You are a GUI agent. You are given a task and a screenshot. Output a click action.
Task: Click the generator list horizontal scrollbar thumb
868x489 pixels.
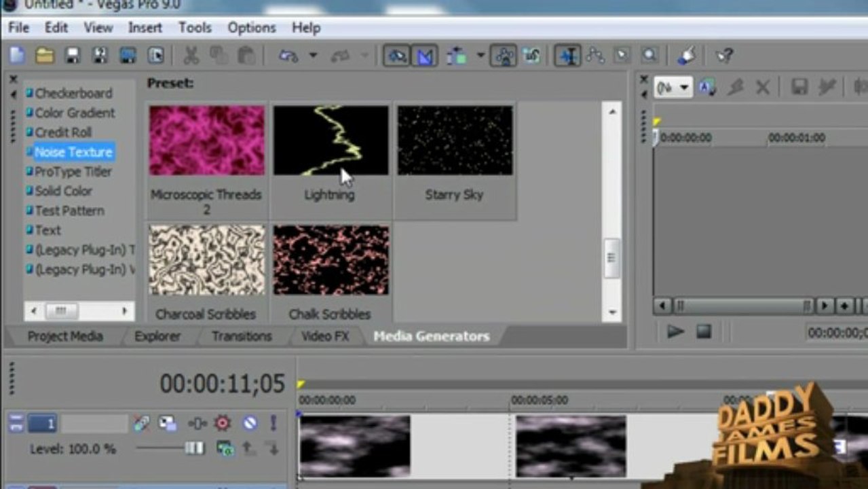click(x=61, y=311)
